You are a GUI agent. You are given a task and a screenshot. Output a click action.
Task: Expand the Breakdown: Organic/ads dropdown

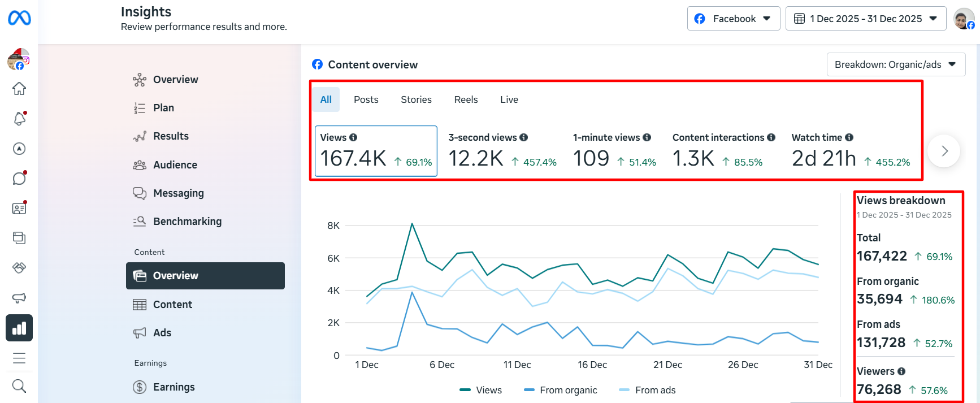click(x=896, y=64)
